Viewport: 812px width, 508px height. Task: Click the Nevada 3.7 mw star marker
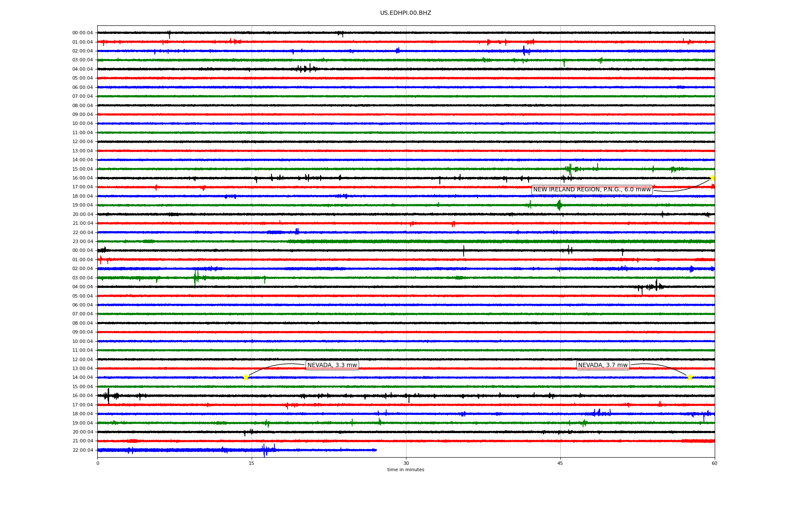690,377
